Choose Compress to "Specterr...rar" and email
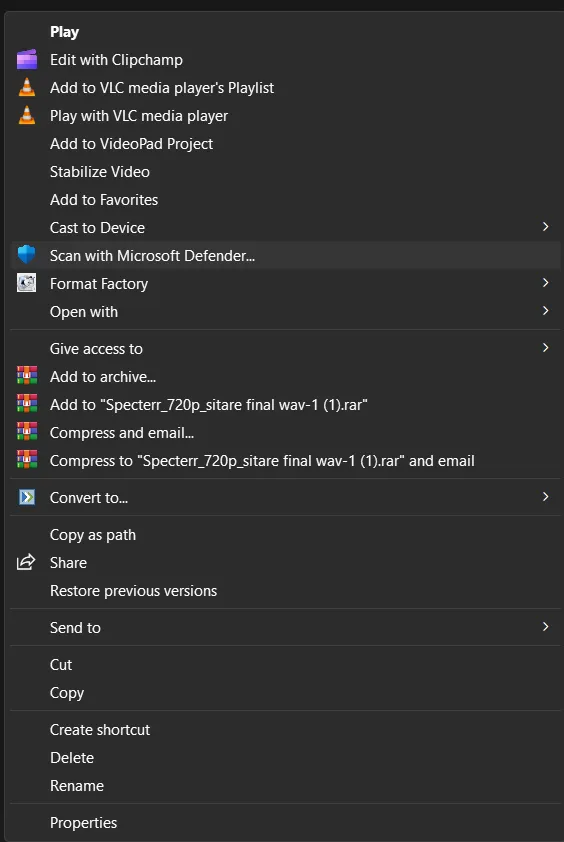The height and width of the screenshot is (842, 564). [x=285, y=460]
